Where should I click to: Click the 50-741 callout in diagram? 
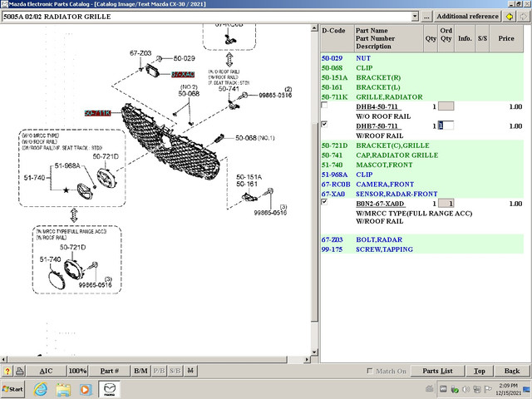pyautogui.click(x=229, y=89)
